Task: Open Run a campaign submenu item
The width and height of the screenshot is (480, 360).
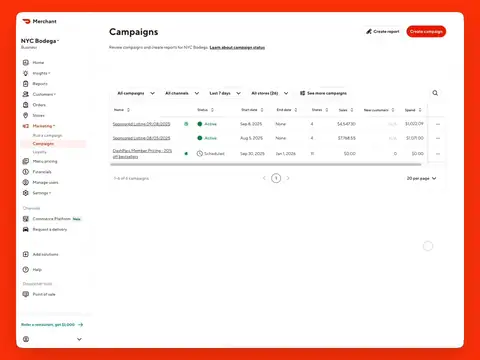Action: point(47,135)
